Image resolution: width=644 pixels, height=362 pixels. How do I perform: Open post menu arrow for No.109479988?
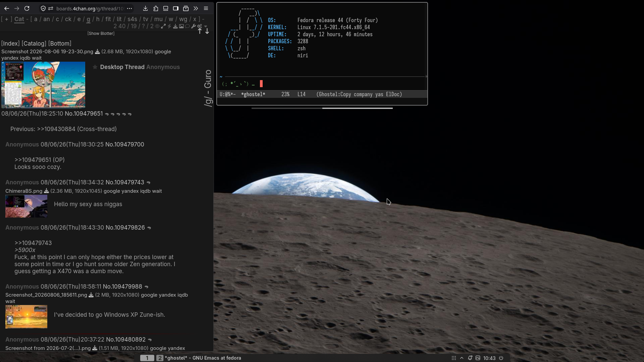point(146,287)
